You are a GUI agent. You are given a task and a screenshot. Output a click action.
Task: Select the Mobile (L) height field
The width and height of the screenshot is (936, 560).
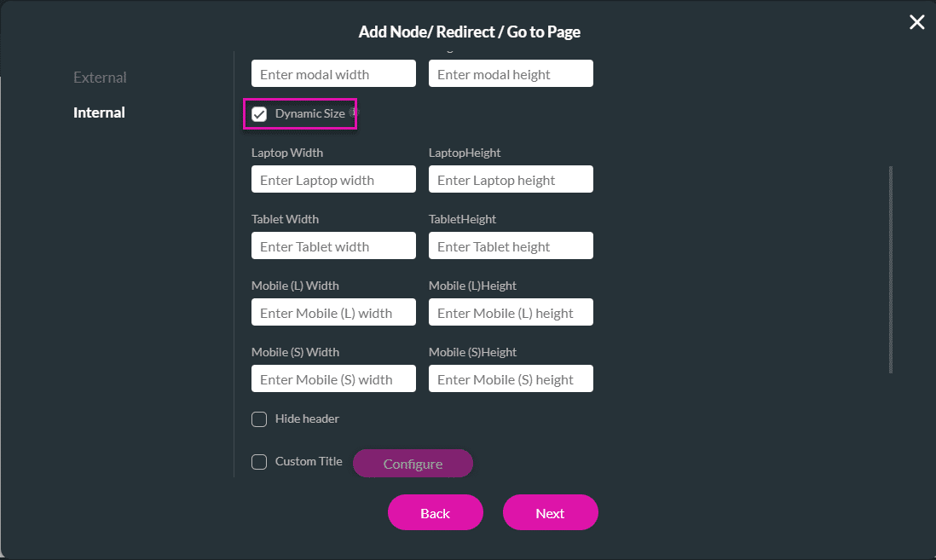[511, 313]
